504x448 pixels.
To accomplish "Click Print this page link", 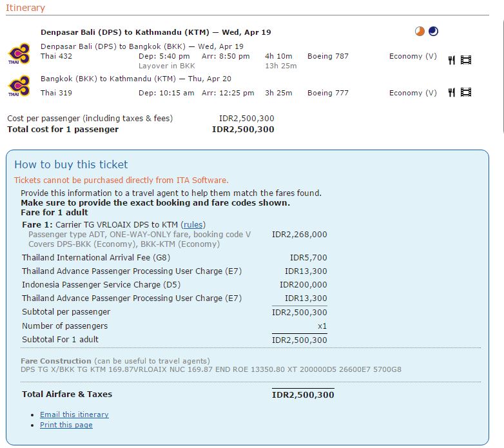I will [66, 425].
